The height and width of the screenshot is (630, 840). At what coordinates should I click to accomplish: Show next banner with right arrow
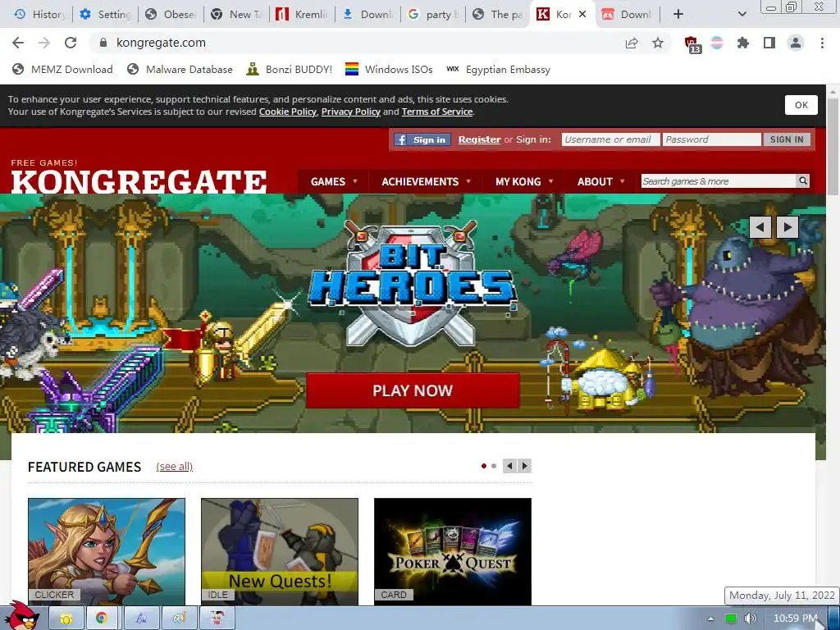tap(787, 227)
